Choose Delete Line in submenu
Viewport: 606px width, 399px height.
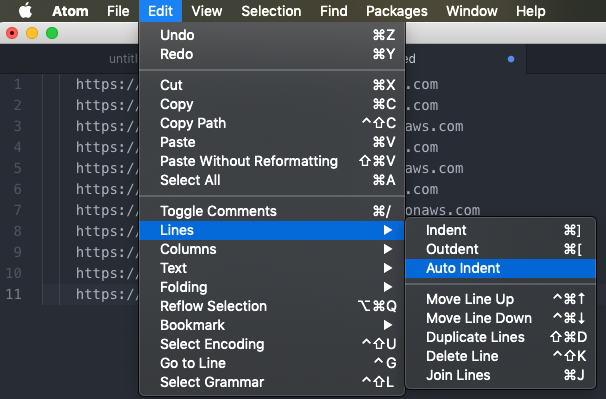tap(500, 356)
